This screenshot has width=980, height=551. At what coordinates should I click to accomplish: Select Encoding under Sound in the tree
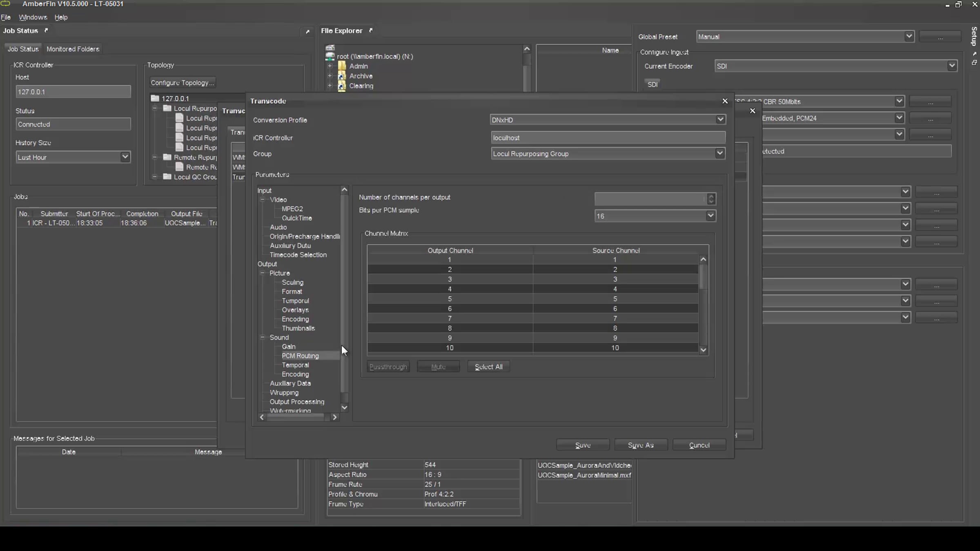point(295,374)
